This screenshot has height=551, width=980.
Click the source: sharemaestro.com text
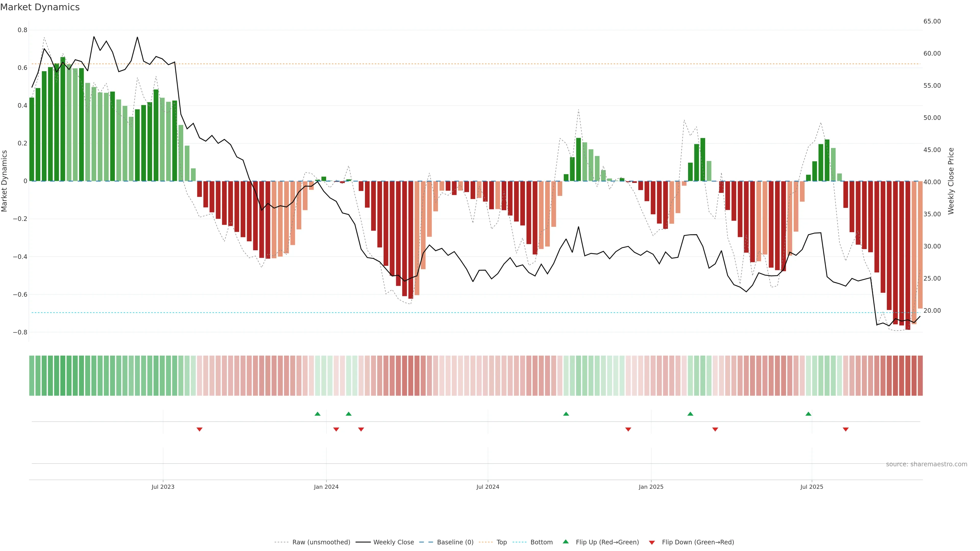click(926, 464)
